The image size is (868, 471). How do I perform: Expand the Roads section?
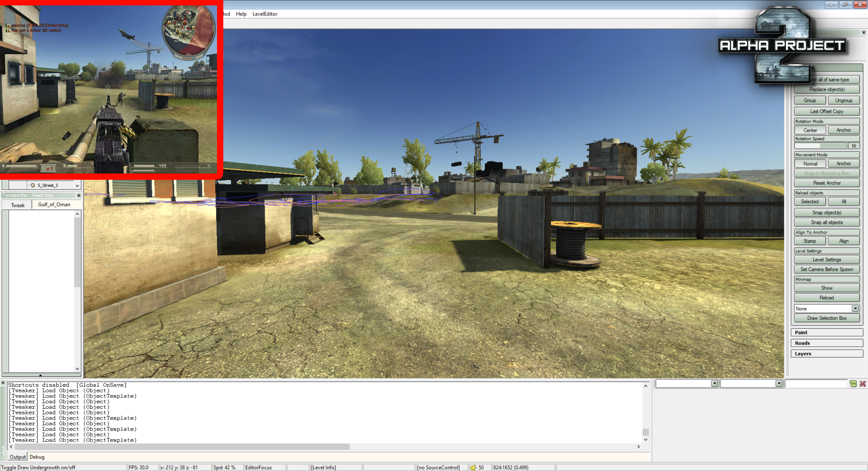(x=827, y=343)
